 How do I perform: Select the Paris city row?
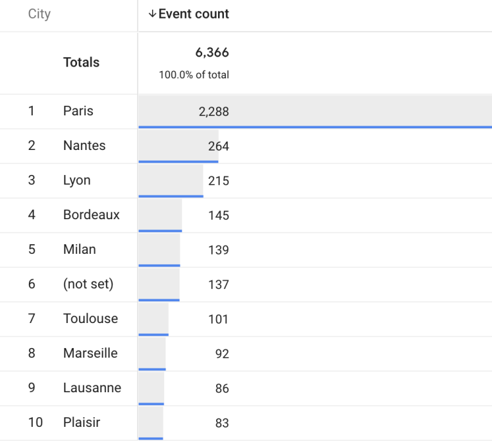click(x=78, y=111)
